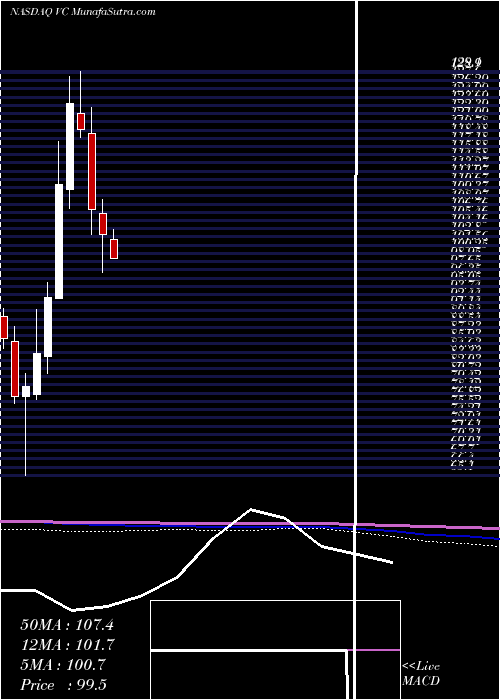
Task: Select the 5MA : 100.7 readout
Action: pos(63,665)
